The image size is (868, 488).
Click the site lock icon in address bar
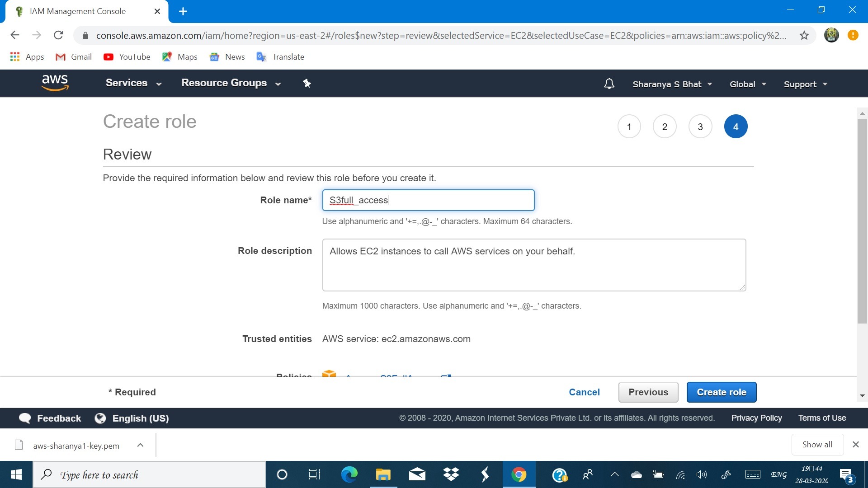click(x=85, y=35)
